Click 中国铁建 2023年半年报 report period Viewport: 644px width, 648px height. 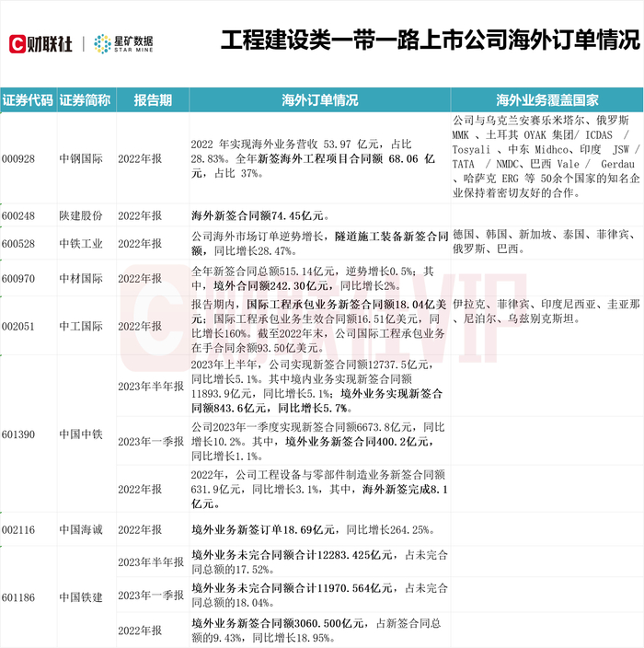151,562
